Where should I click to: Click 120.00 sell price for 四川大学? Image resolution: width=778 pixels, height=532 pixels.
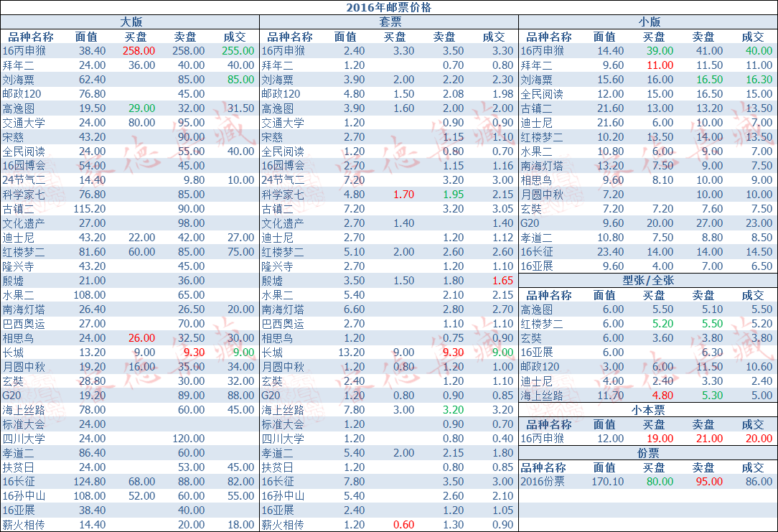189,439
